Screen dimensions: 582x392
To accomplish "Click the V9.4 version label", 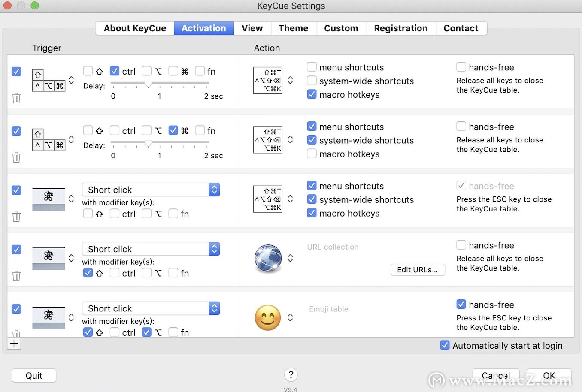I will (291, 389).
